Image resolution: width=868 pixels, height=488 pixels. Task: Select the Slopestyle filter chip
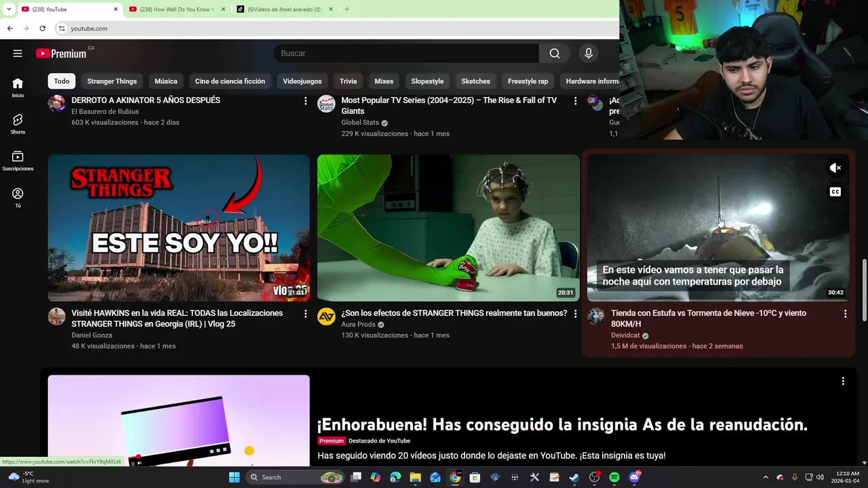(427, 81)
